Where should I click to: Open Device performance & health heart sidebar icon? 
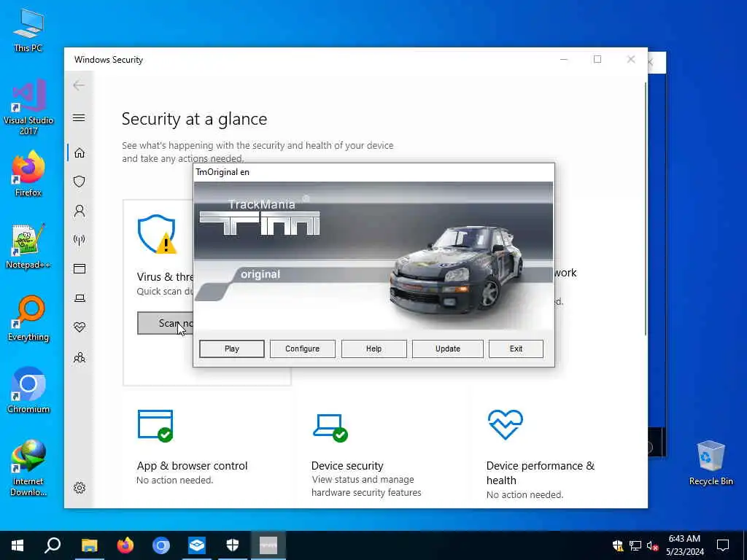(80, 327)
